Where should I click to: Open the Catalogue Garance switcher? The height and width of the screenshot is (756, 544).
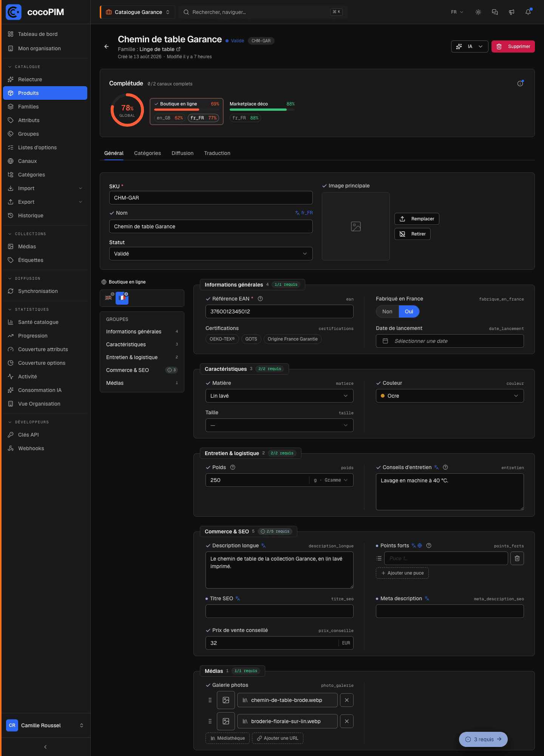pyautogui.click(x=138, y=12)
